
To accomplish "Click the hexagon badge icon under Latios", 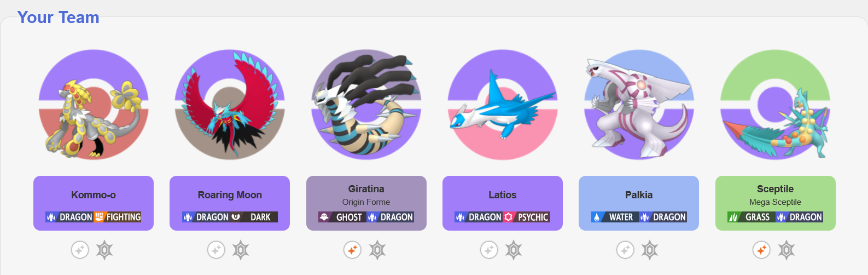I will point(513,250).
